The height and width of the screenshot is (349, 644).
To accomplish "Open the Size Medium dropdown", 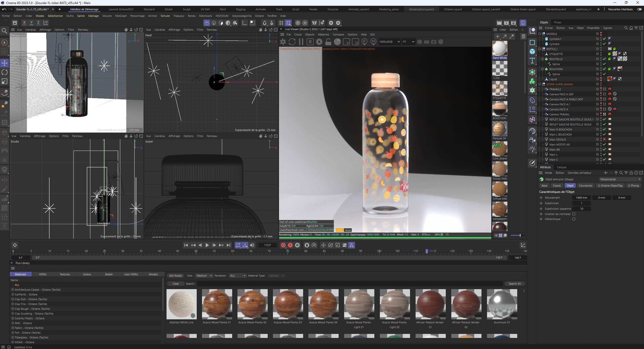I will (x=204, y=276).
